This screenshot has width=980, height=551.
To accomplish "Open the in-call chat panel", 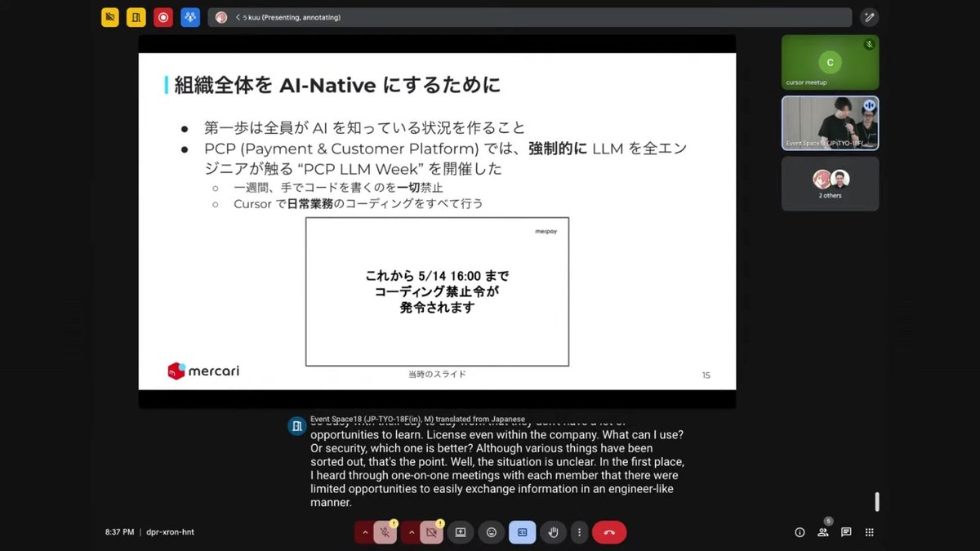I will pyautogui.click(x=846, y=532).
